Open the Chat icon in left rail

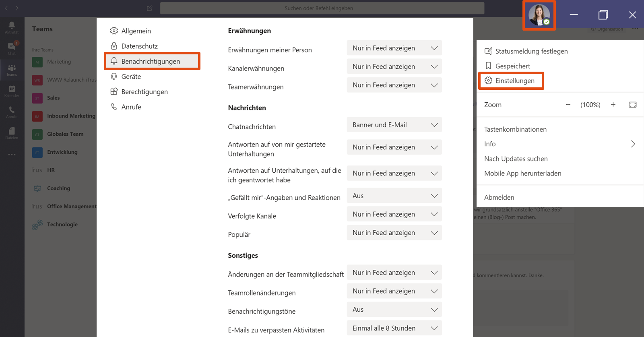(12, 48)
